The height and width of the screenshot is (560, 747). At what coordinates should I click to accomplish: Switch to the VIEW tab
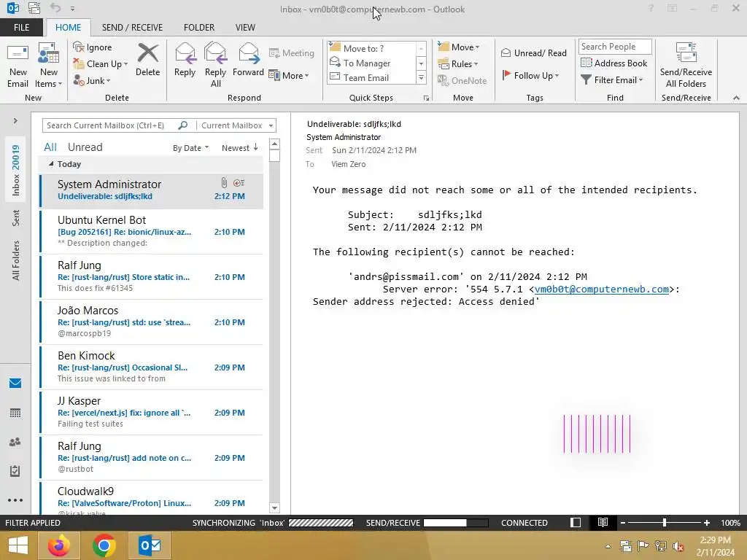pos(245,28)
